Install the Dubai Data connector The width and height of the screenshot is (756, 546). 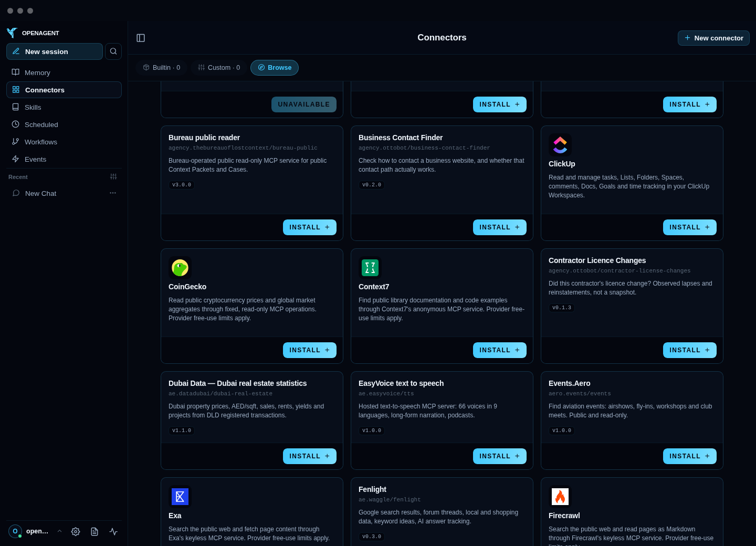click(310, 456)
